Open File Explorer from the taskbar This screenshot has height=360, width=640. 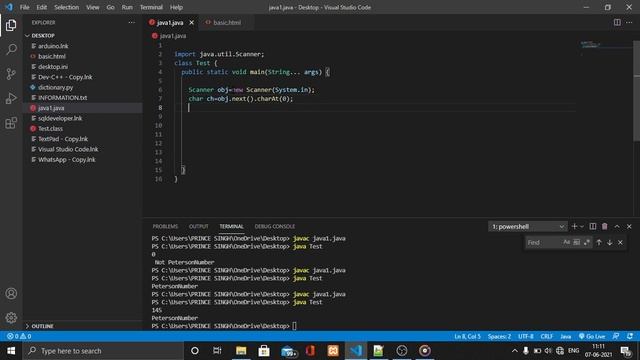pos(241,351)
